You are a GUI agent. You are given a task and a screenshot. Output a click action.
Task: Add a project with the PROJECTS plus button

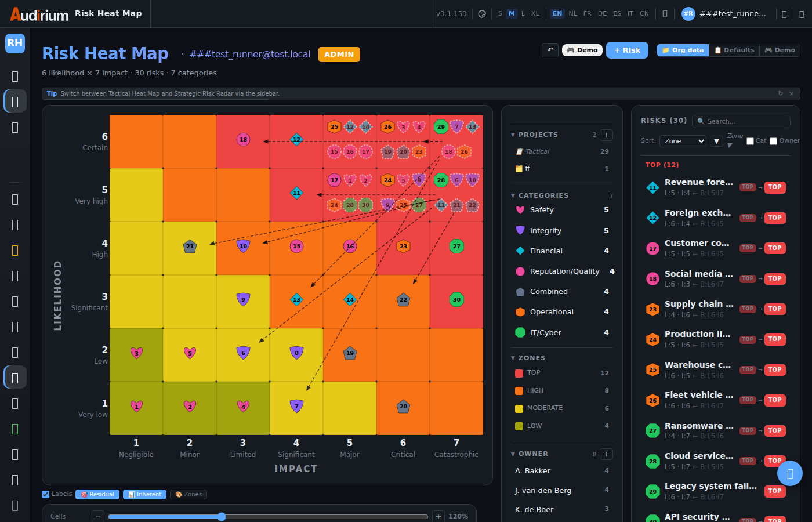[606, 135]
